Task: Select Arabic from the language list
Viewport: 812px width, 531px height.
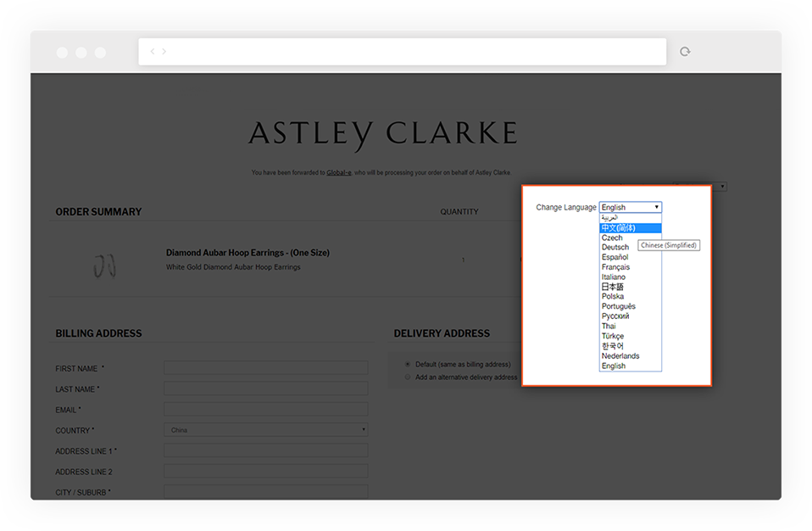Action: click(x=631, y=218)
